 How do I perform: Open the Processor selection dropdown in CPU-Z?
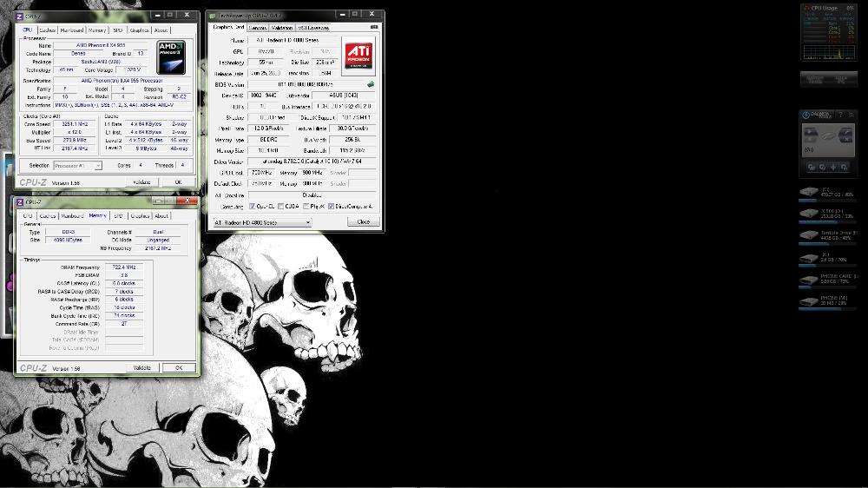[x=77, y=166]
